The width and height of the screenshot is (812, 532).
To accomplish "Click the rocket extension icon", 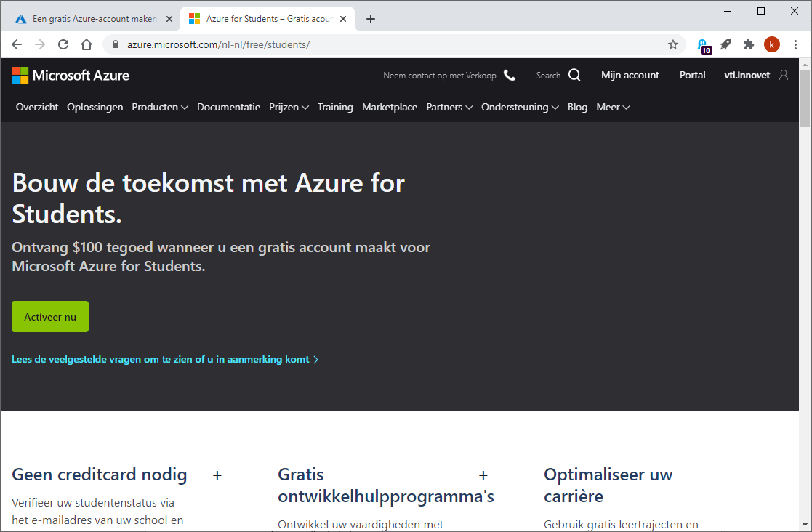I will [725, 44].
